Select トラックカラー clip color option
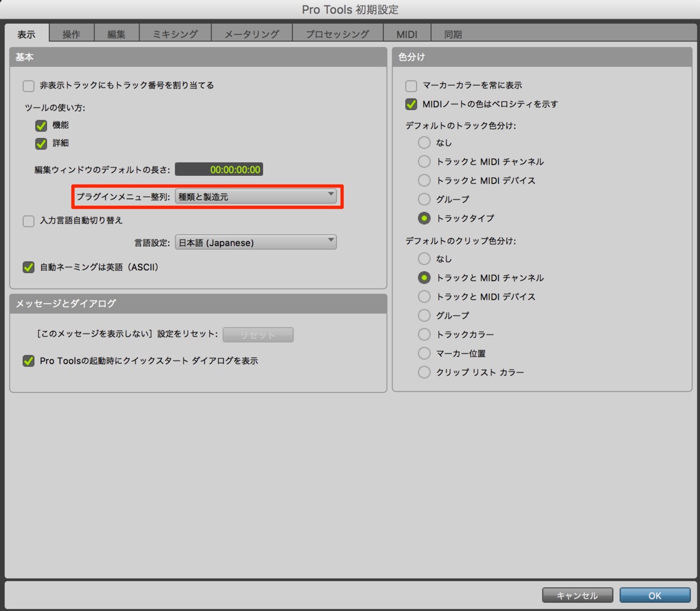This screenshot has height=611, width=700. tap(424, 335)
